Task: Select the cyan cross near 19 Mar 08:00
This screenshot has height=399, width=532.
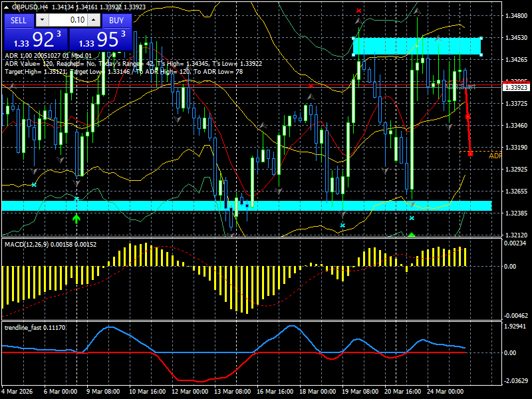Action: coord(342,225)
